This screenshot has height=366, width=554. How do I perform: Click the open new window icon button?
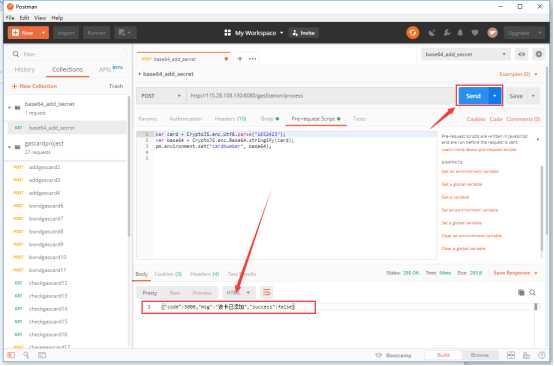tap(125, 33)
